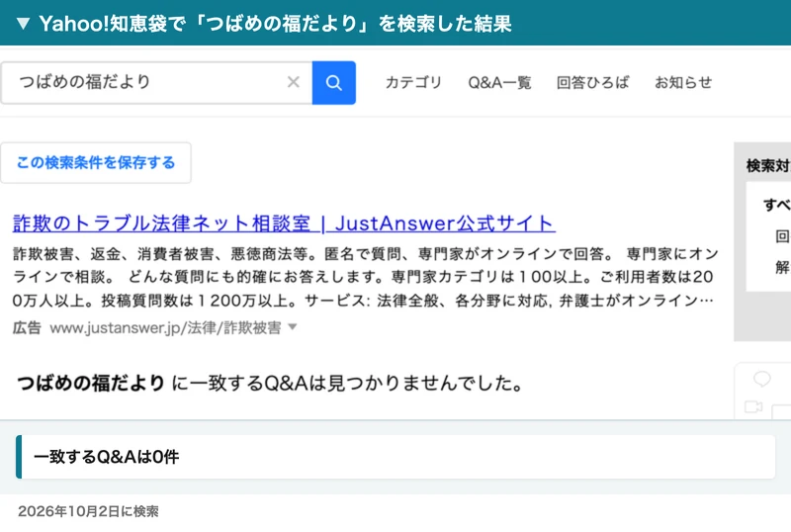Viewport: 791px width, 532px height.
Task: Open the Q&A一覧 menu item
Action: click(x=499, y=82)
